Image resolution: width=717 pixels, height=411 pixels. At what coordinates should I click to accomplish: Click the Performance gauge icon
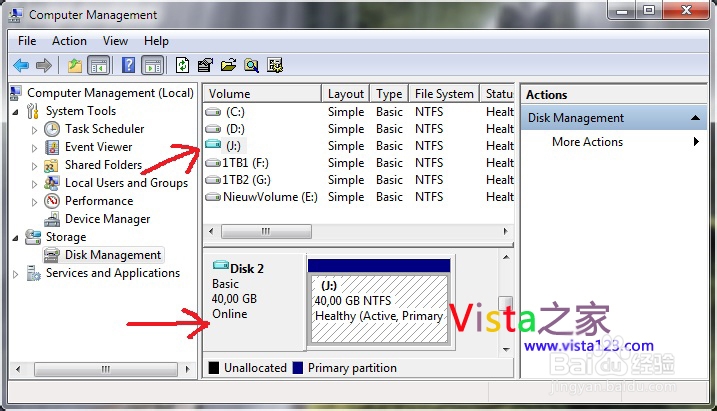click(52, 201)
